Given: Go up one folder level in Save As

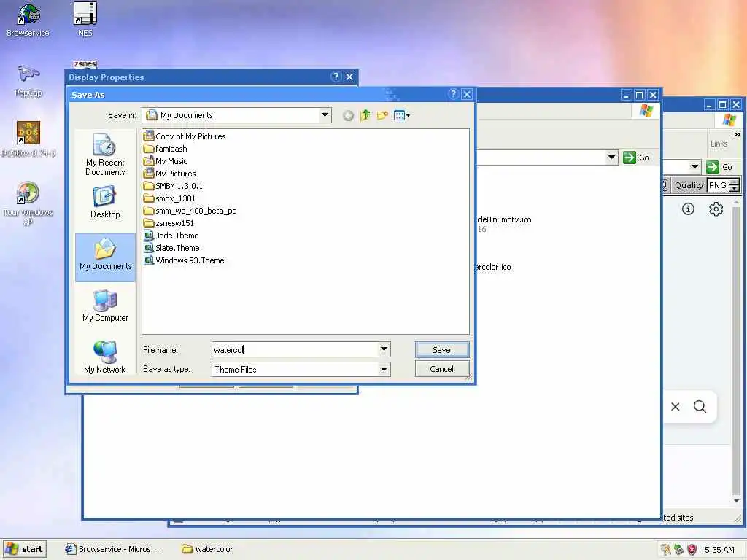Looking at the screenshot, I should pyautogui.click(x=365, y=115).
